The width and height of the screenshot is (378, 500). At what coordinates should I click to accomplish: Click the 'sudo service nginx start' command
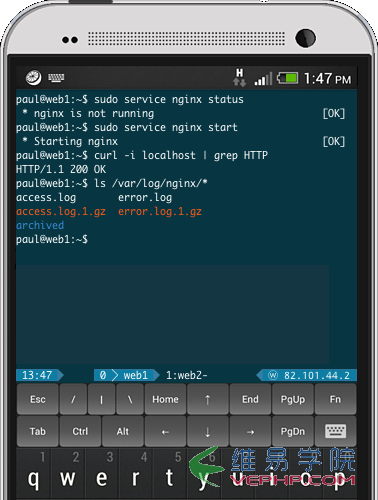(x=166, y=127)
